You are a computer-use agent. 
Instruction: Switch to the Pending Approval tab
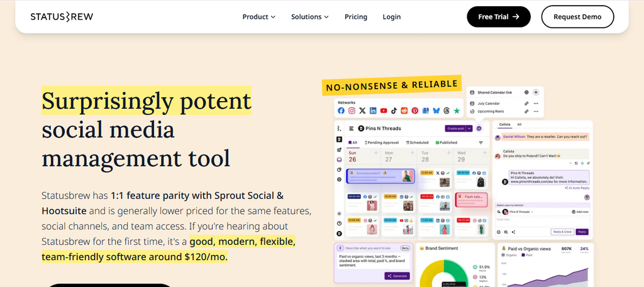[382, 143]
